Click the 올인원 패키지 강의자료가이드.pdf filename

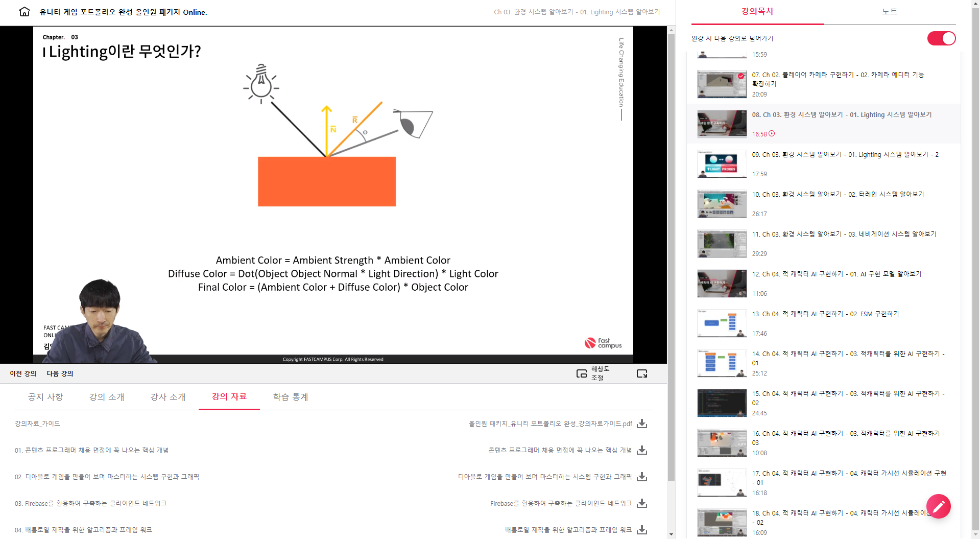[x=551, y=424]
